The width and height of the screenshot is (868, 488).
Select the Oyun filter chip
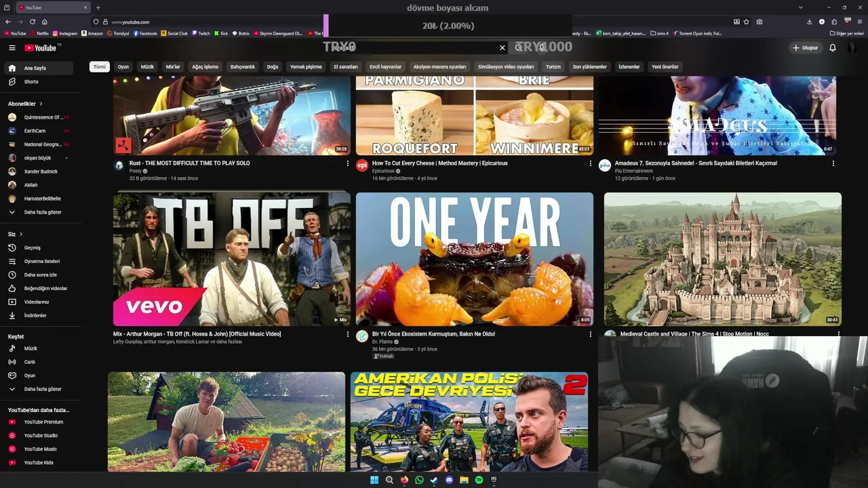123,67
